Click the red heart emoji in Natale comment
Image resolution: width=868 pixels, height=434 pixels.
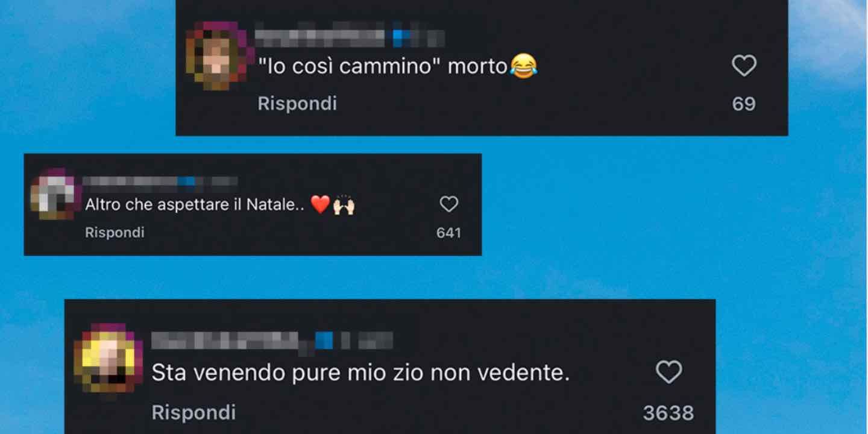[320, 205]
